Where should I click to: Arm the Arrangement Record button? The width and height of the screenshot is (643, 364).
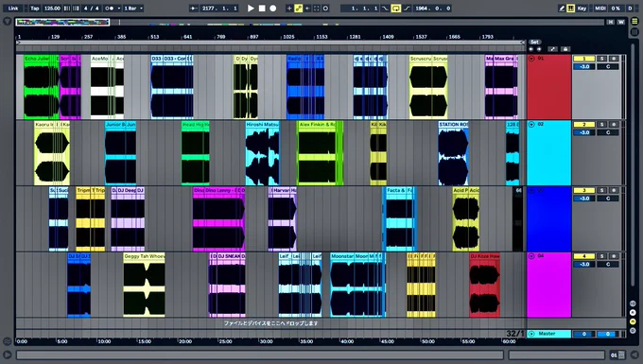click(x=272, y=9)
